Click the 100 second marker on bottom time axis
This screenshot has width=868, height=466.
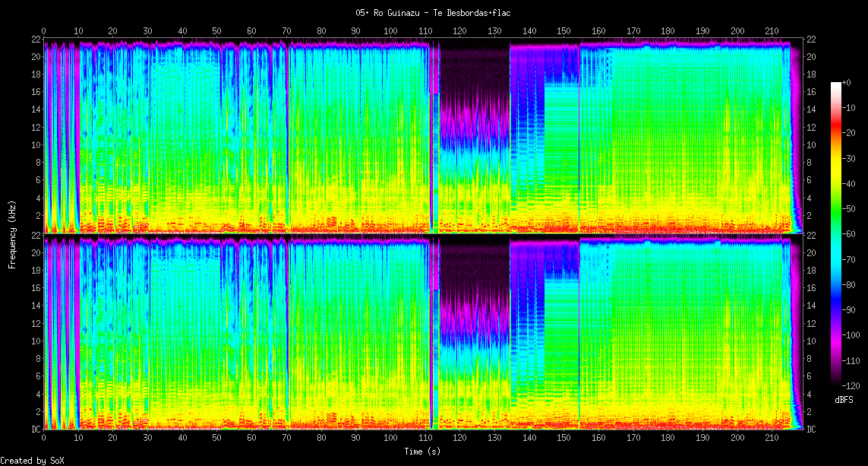pos(390,439)
